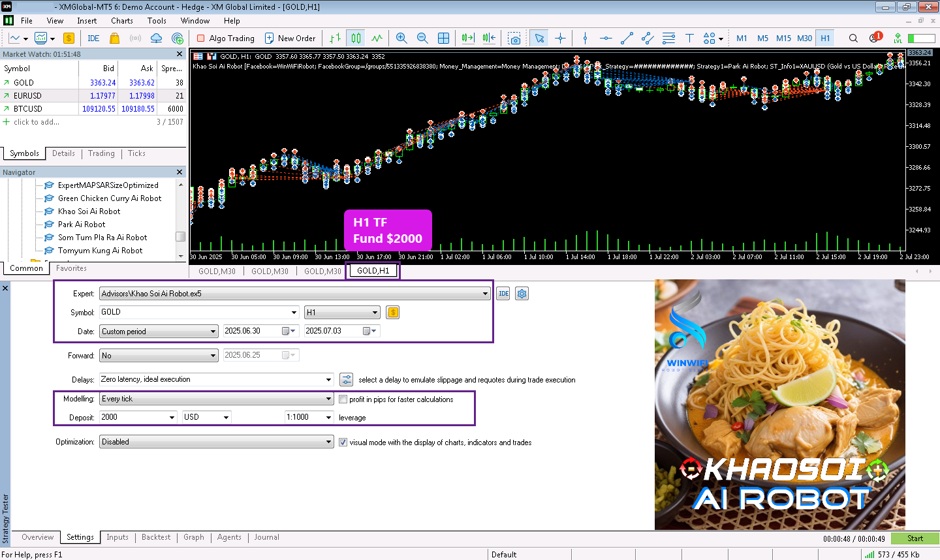The height and width of the screenshot is (560, 940).
Task: Open the search magnifier in toolbar
Action: (x=853, y=38)
